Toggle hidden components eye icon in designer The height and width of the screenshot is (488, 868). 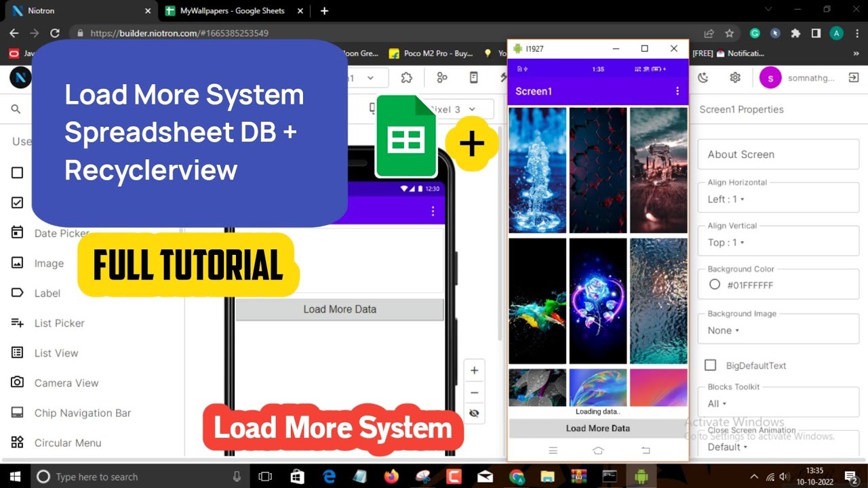point(474,413)
